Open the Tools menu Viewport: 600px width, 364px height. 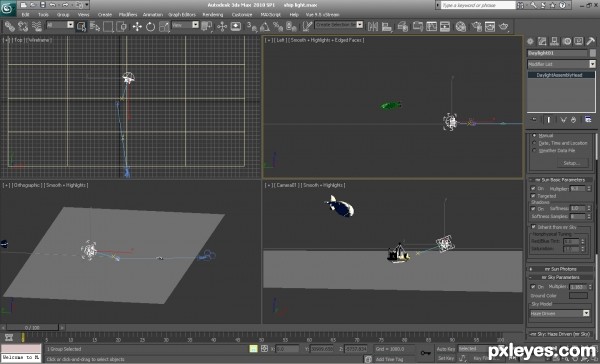coord(43,15)
